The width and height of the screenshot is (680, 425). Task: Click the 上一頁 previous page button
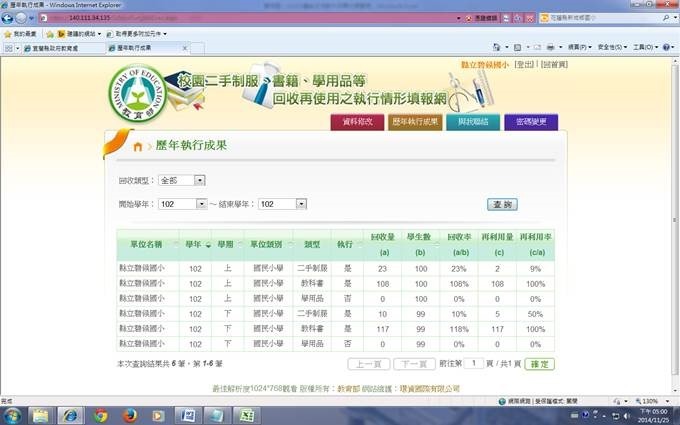coord(369,364)
